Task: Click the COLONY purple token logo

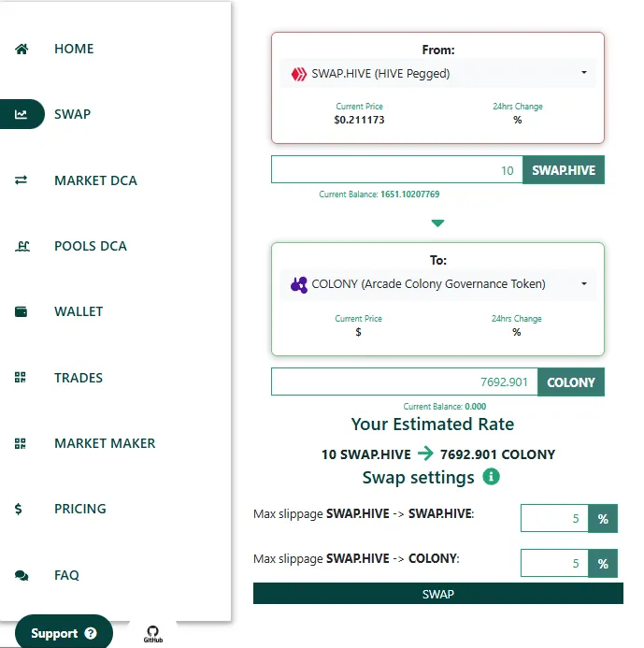Action: [x=299, y=285]
